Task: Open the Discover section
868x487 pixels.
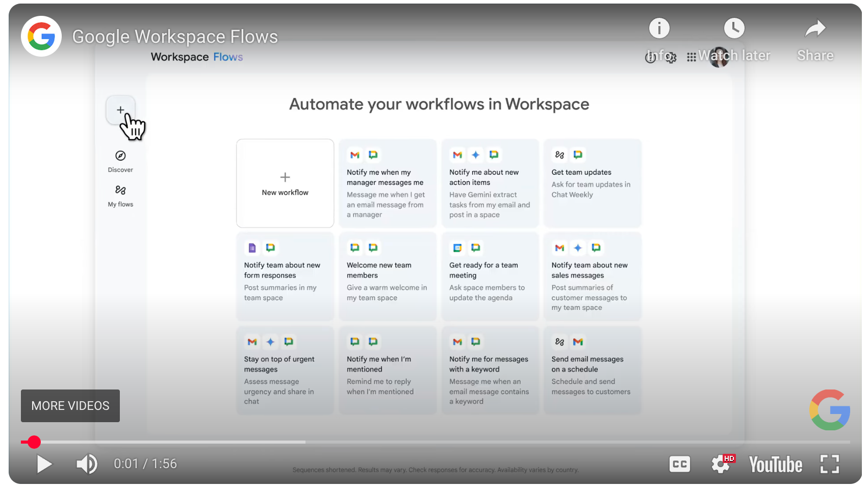Action: click(120, 161)
